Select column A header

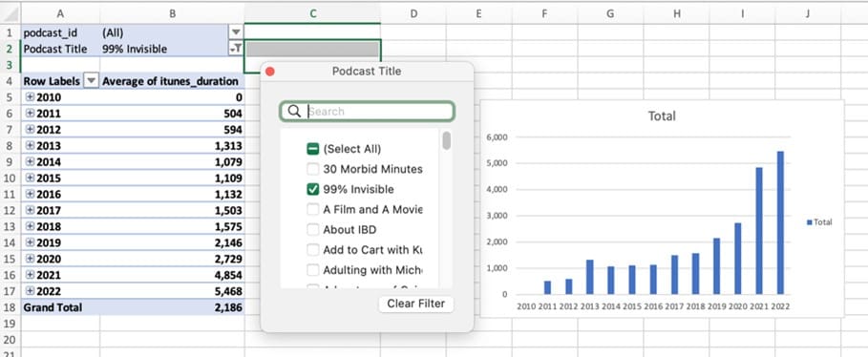(60, 13)
